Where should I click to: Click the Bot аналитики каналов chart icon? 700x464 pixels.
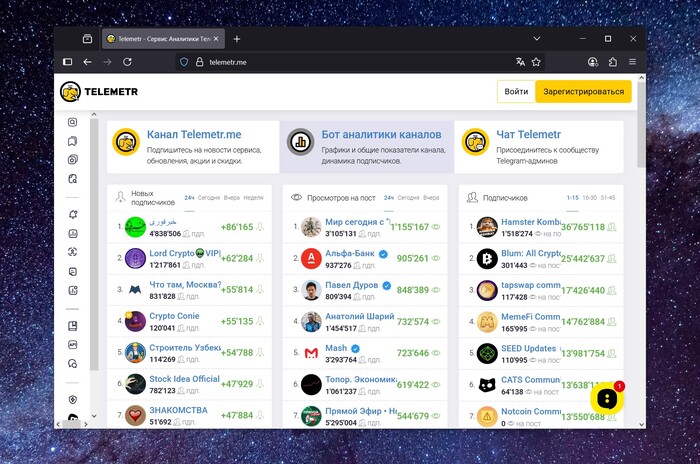point(299,142)
